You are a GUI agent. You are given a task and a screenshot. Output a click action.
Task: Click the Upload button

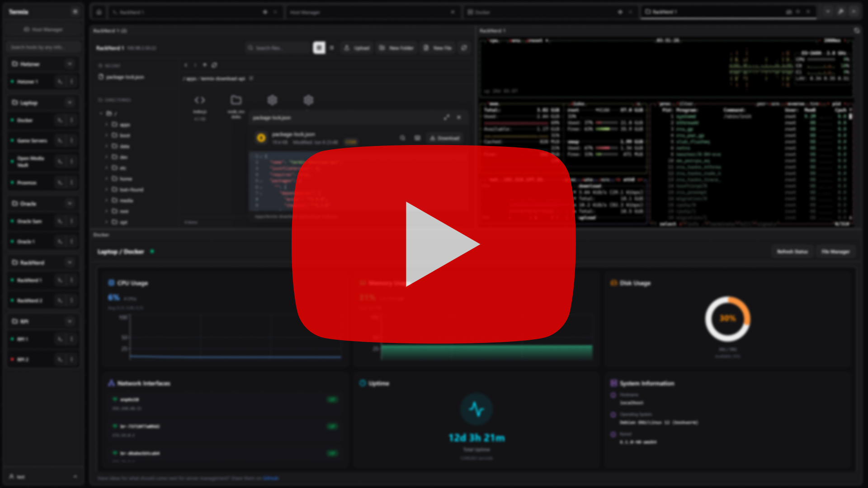point(357,48)
